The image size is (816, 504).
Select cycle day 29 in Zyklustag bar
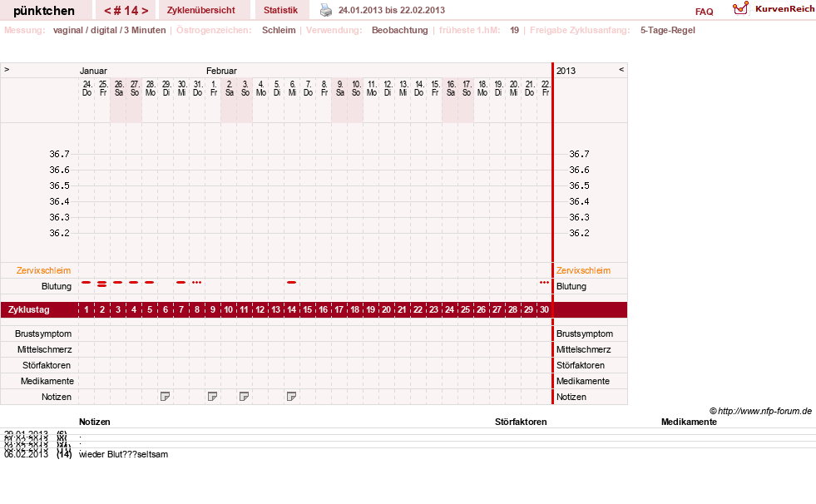click(529, 309)
